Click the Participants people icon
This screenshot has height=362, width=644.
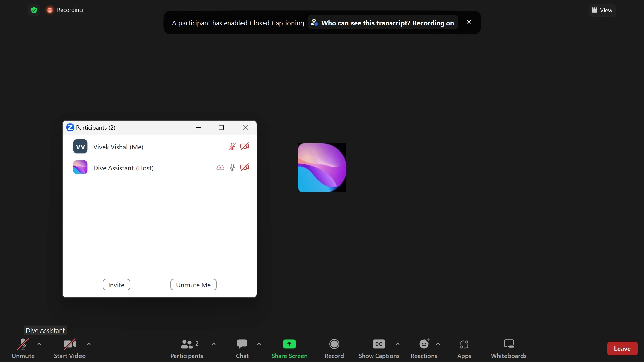coord(187,344)
